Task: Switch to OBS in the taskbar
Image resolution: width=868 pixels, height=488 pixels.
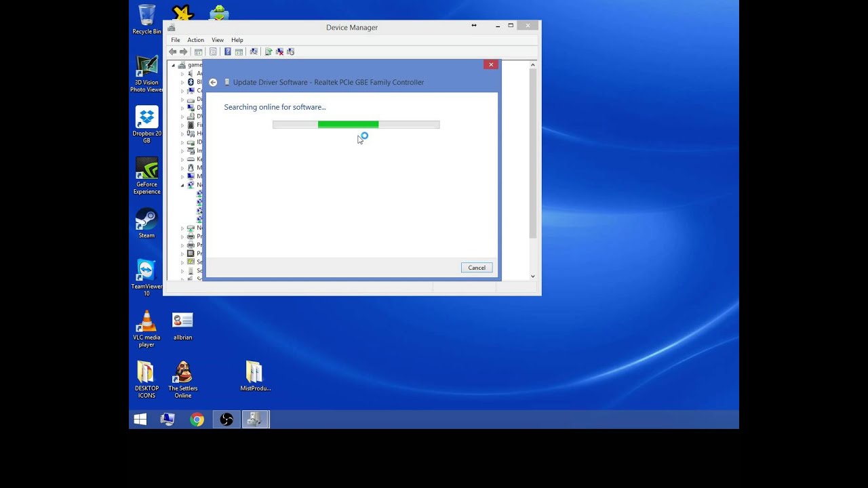Action: point(226,420)
